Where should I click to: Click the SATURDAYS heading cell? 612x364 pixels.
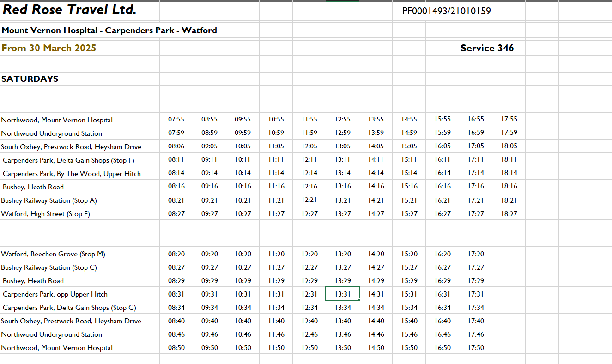tap(30, 79)
